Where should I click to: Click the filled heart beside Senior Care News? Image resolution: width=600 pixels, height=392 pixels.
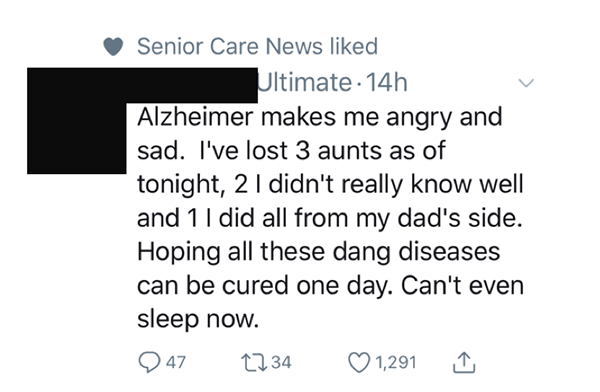coord(113,47)
